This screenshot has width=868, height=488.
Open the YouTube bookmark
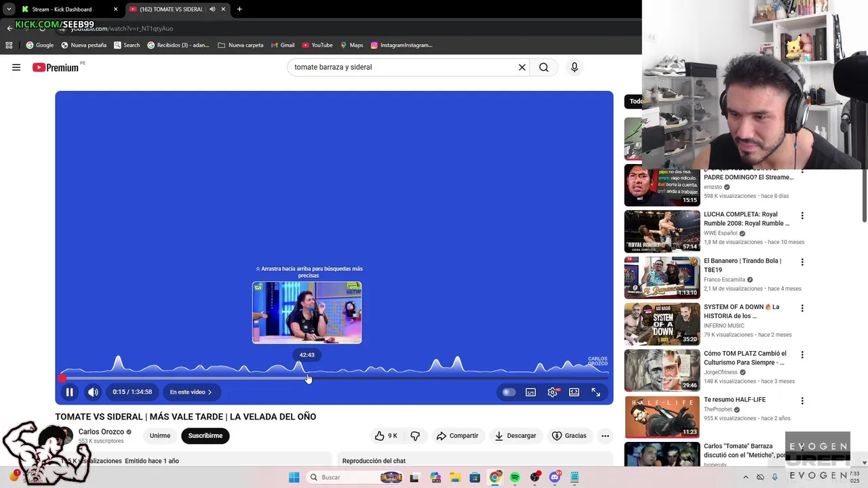click(x=317, y=45)
